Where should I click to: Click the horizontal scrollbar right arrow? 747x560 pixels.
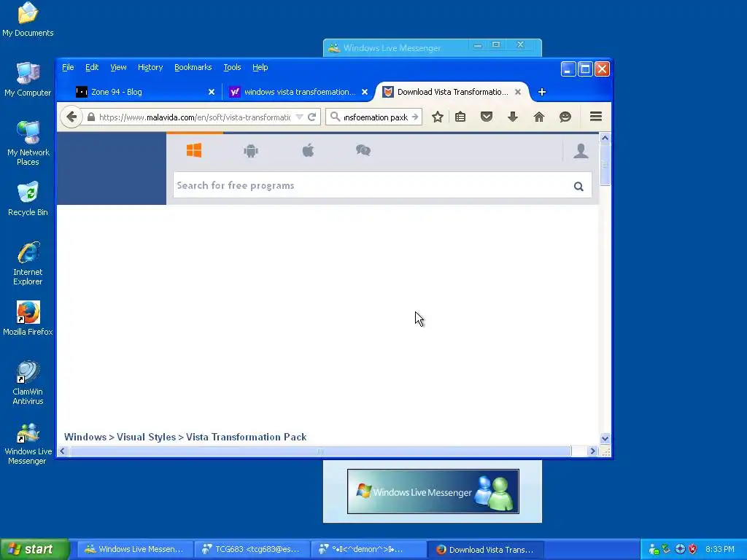pyautogui.click(x=592, y=451)
